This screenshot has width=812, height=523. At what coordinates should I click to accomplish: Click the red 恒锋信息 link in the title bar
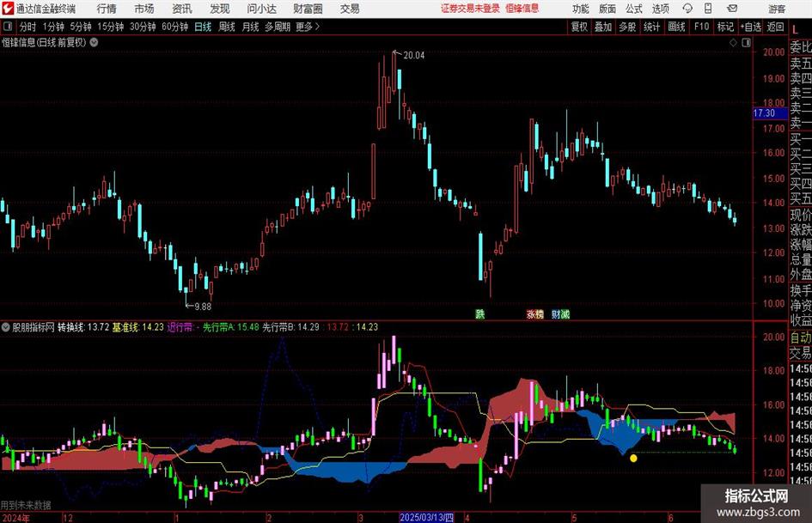(522, 9)
